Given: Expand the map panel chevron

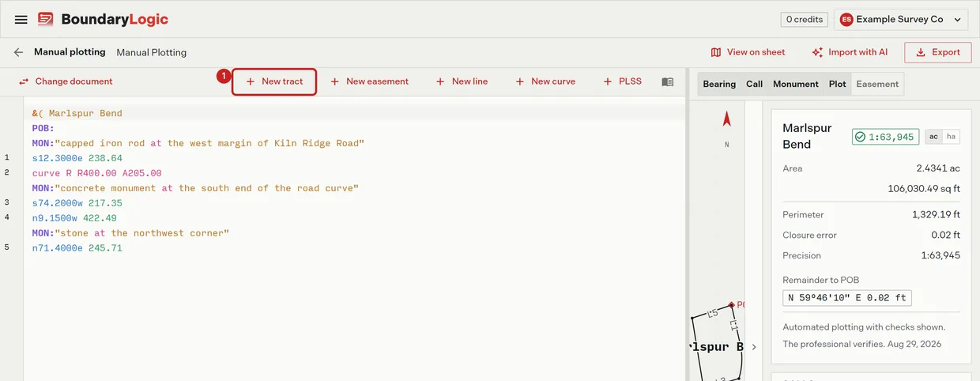Looking at the screenshot, I should pos(754,347).
